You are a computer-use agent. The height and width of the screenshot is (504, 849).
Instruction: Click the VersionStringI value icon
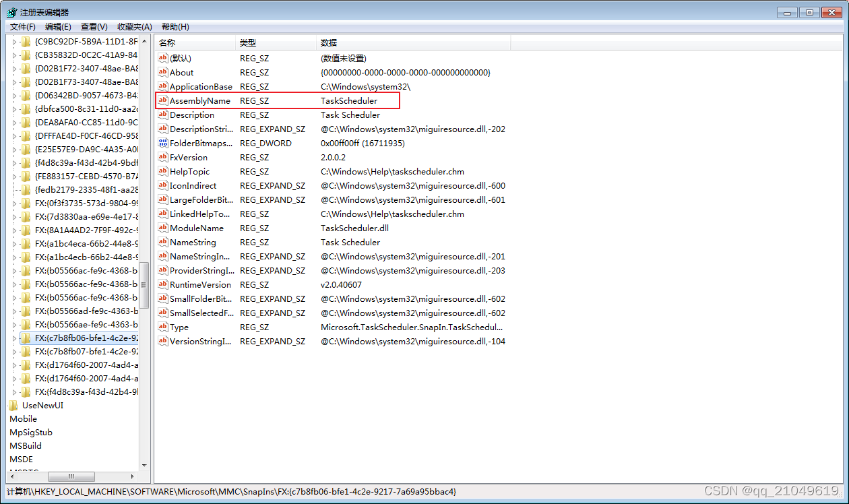[x=162, y=341]
